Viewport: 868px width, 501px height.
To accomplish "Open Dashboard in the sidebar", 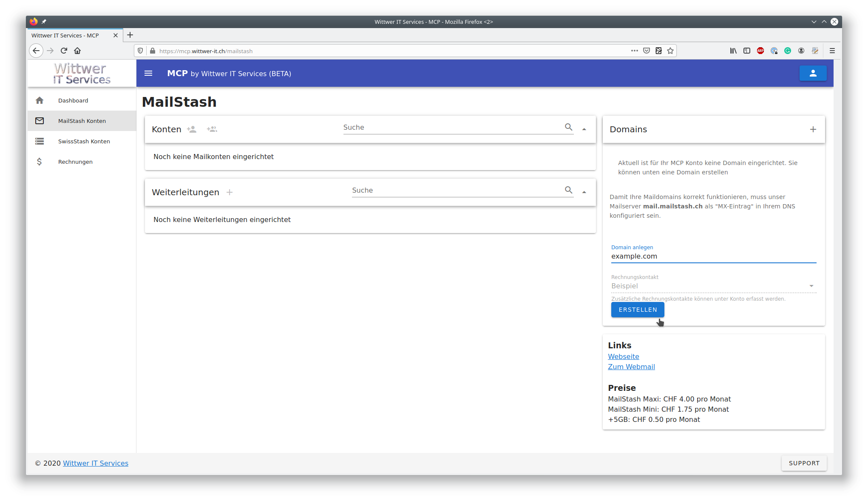I will tap(82, 100).
